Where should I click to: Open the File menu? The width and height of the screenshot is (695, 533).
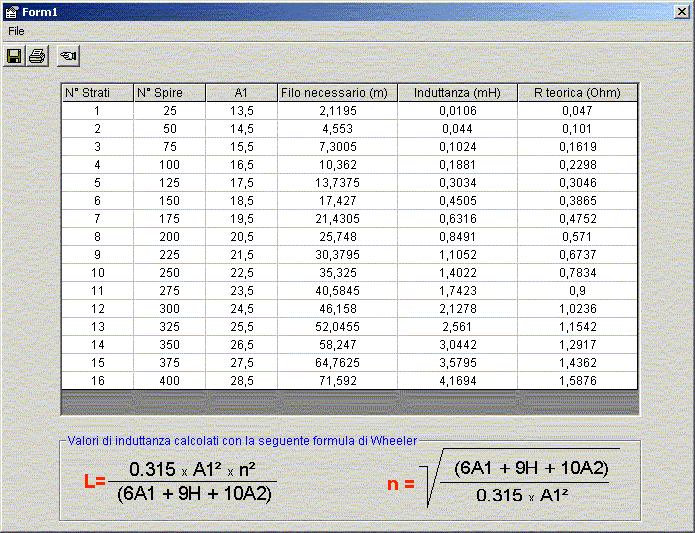16,31
